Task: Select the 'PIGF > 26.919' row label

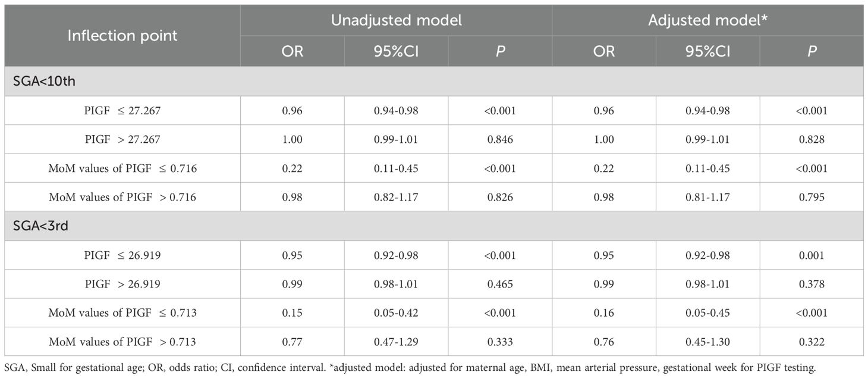Action: tap(122, 284)
